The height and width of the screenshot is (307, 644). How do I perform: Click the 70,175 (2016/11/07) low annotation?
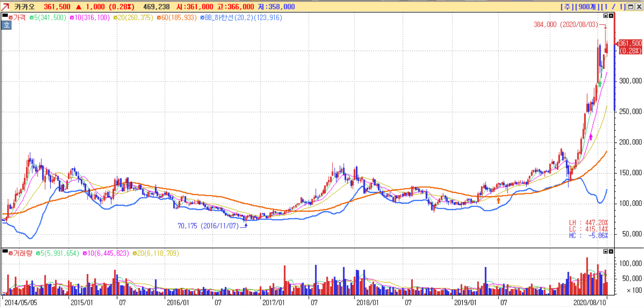pos(208,226)
